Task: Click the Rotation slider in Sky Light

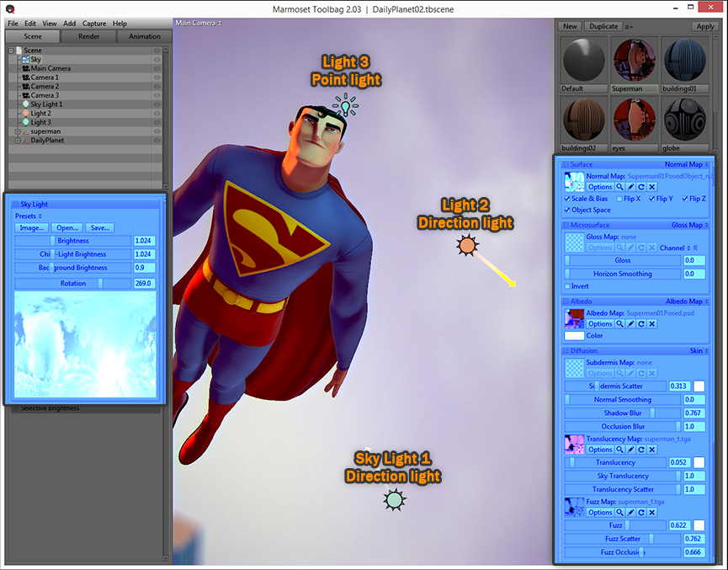Action: tap(73, 284)
